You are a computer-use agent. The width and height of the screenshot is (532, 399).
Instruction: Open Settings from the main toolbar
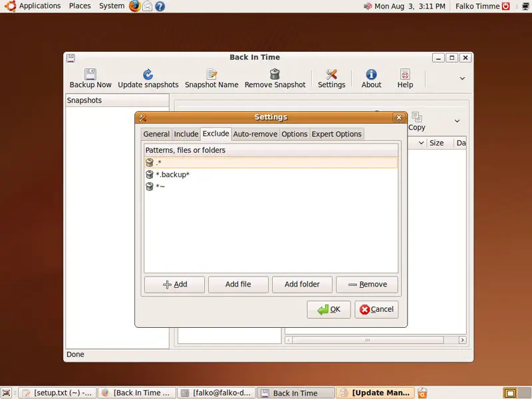point(331,78)
